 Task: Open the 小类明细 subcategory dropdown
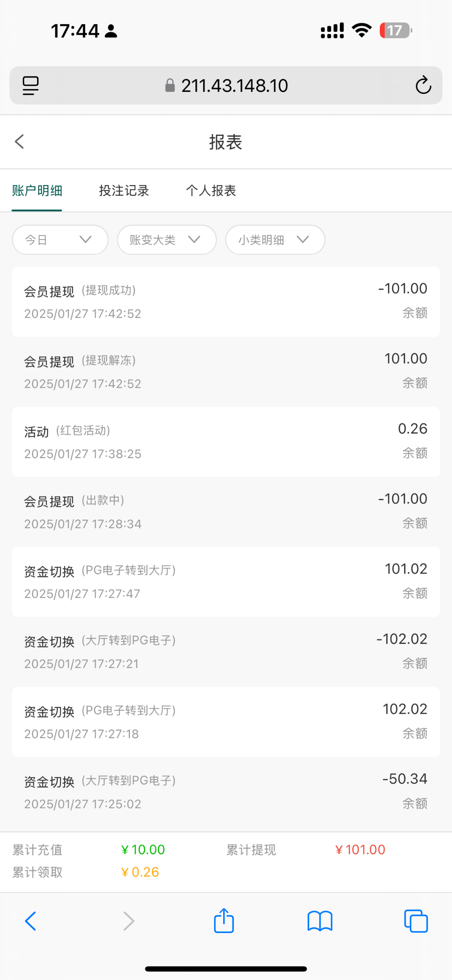point(275,240)
